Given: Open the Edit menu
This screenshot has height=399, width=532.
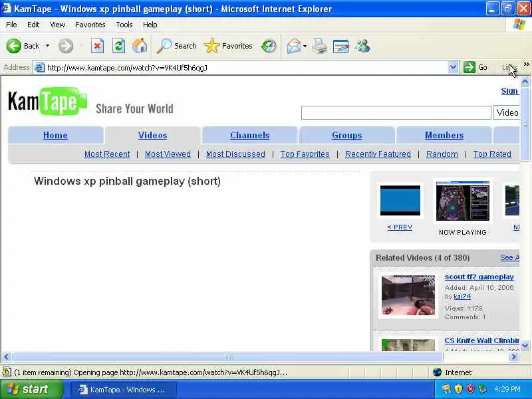Looking at the screenshot, I should (x=33, y=25).
